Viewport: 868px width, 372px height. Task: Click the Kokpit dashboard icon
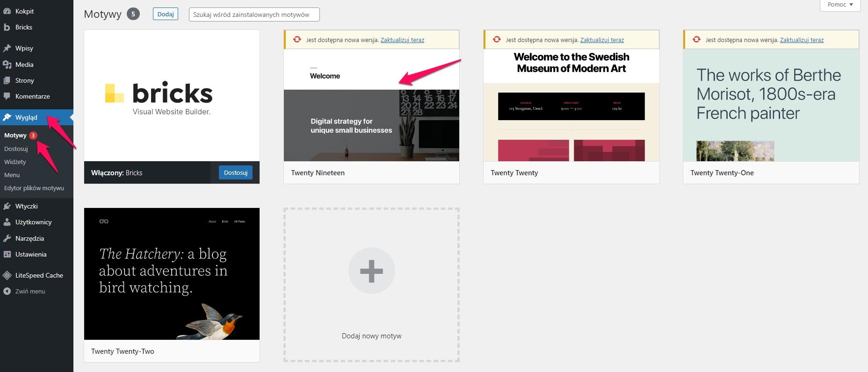[7, 11]
